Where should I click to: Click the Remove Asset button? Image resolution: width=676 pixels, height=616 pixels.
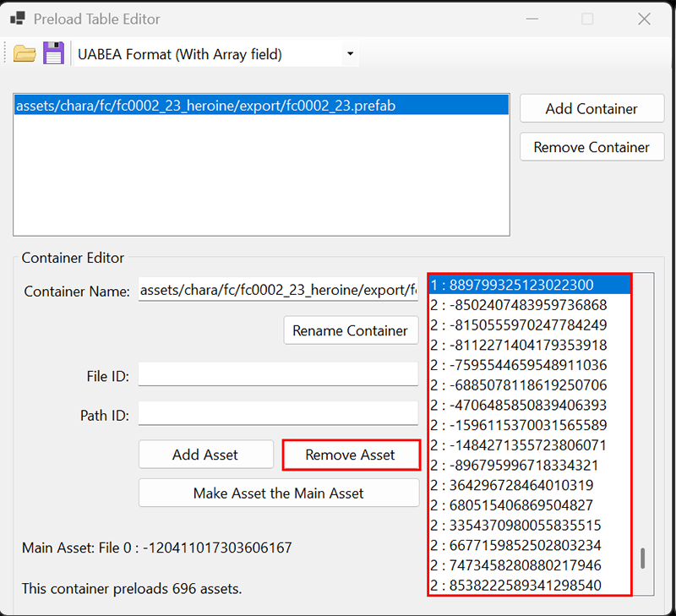351,455
